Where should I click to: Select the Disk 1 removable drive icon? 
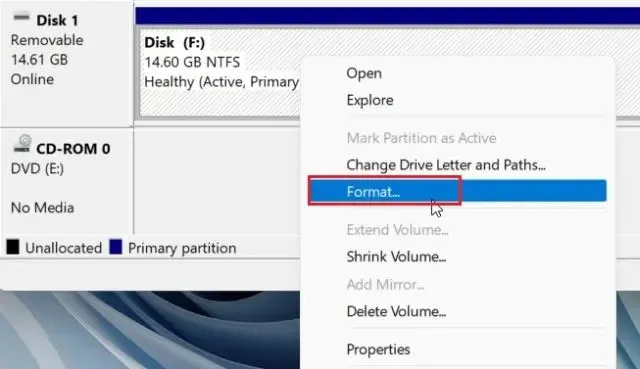coord(21,17)
